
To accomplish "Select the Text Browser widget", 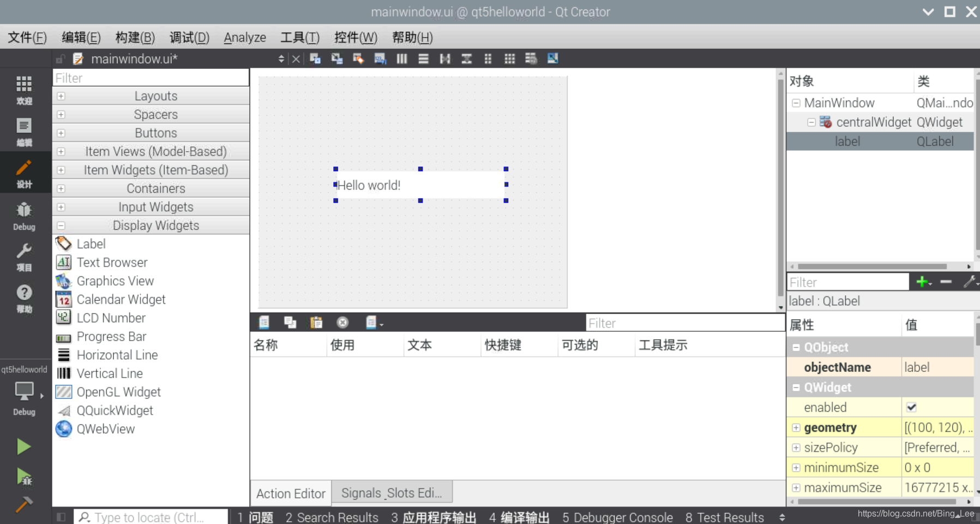I will [x=112, y=263].
